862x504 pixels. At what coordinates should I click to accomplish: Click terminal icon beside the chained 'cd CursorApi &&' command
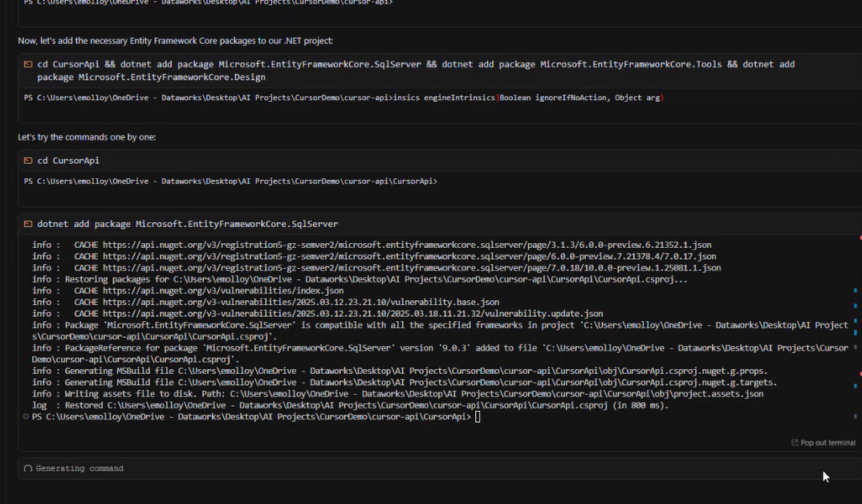28,64
